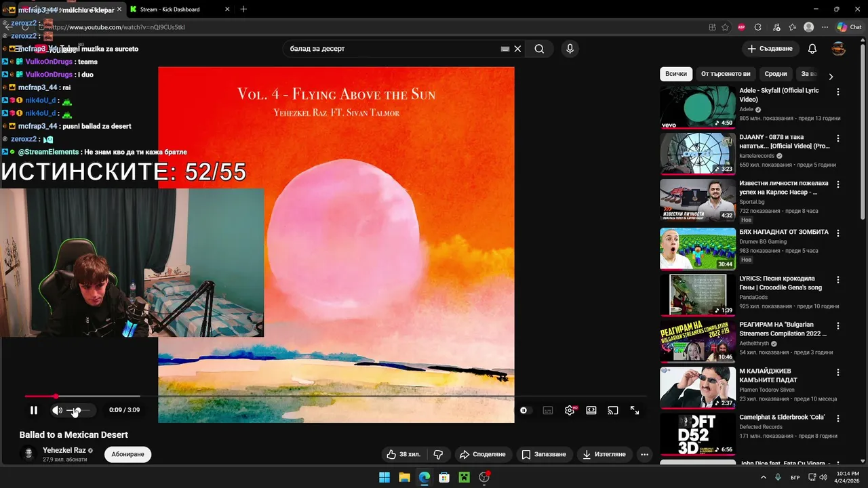Viewport: 868px width, 488px height.
Task: Open options for Известни личности пожелаха video
Action: 838,184
